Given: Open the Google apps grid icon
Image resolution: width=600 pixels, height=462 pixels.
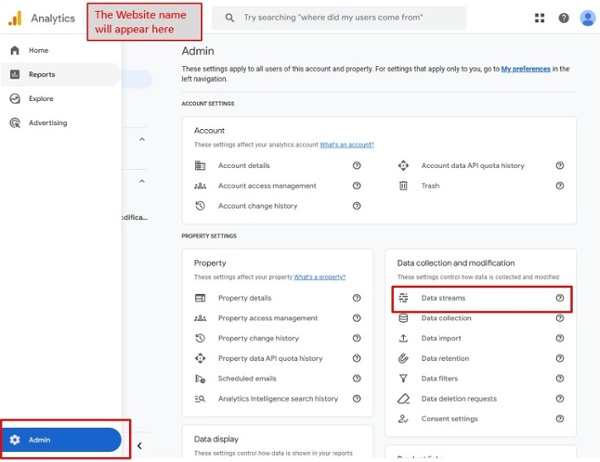Looking at the screenshot, I should pyautogui.click(x=540, y=18).
